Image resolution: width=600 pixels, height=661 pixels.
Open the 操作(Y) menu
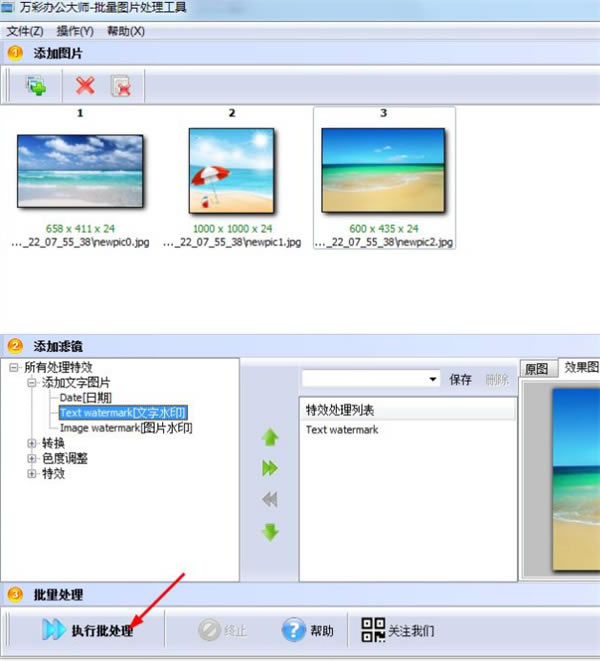pyautogui.click(x=75, y=31)
